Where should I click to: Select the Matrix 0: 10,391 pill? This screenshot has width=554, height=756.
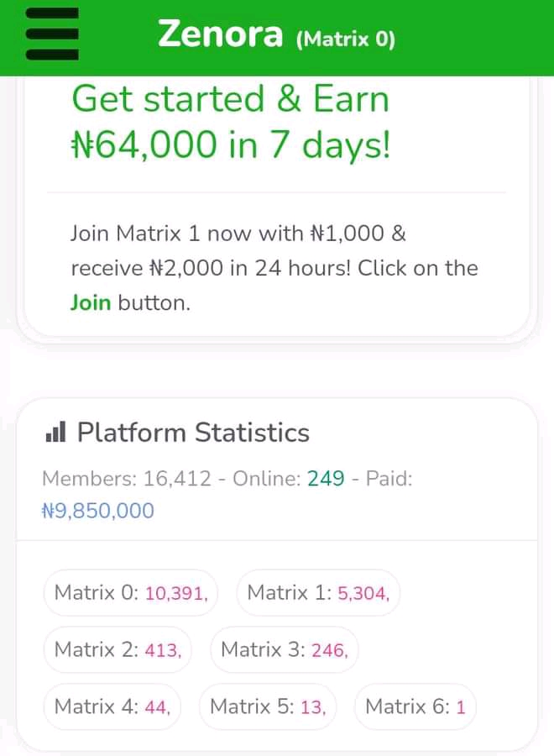coord(131,592)
